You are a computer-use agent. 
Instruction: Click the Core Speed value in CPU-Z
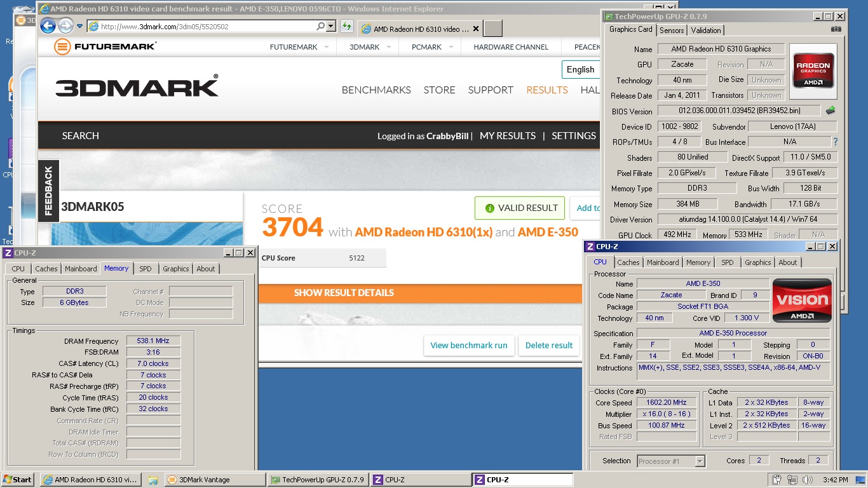coord(668,403)
